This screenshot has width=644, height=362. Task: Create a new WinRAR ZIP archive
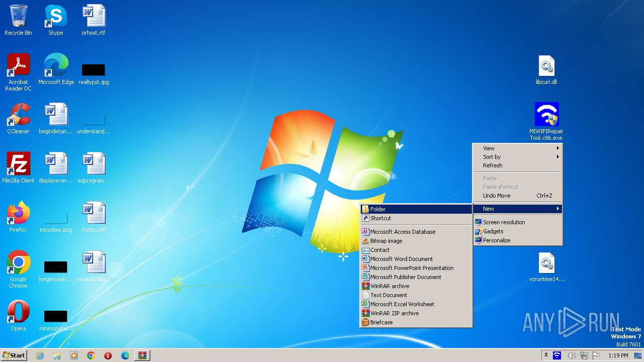[416, 313]
